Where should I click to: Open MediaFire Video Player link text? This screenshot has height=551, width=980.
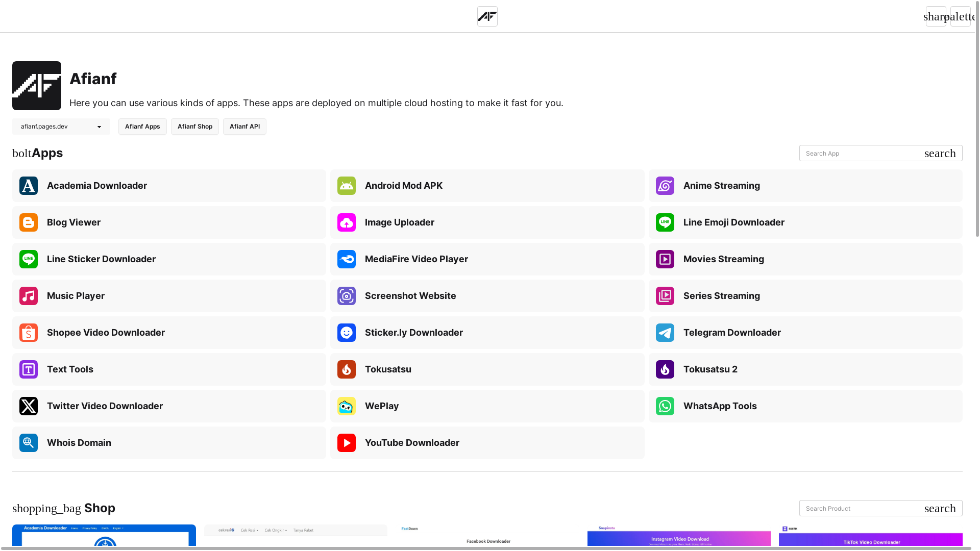coord(416,259)
